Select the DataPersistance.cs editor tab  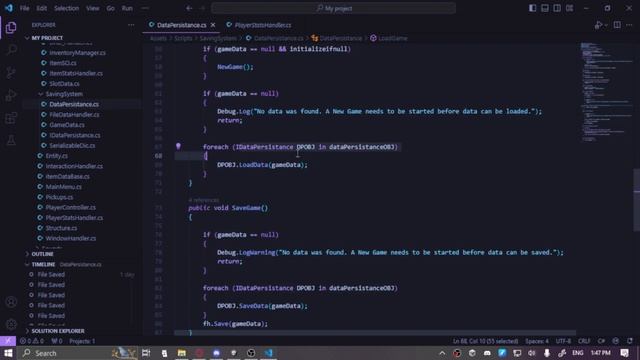point(181,25)
